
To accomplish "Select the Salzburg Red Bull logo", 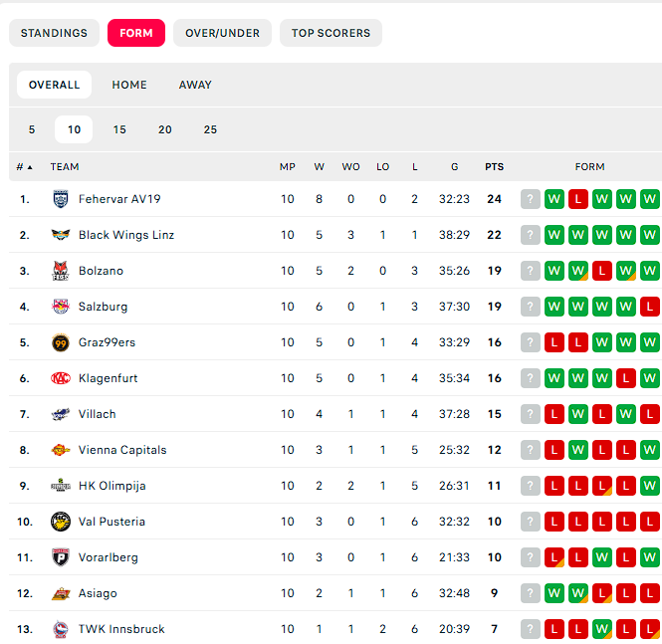I will coord(61,307).
